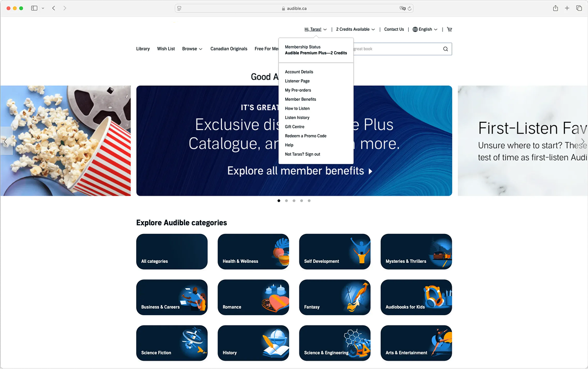Viewport: 588px width, 369px height.
Task: Open the Wish List link
Action: 166,49
